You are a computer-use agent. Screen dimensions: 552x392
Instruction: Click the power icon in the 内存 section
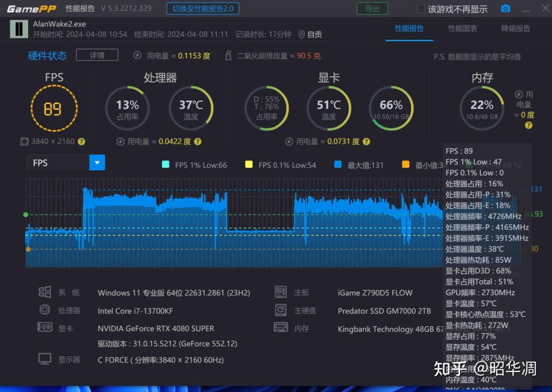[519, 94]
